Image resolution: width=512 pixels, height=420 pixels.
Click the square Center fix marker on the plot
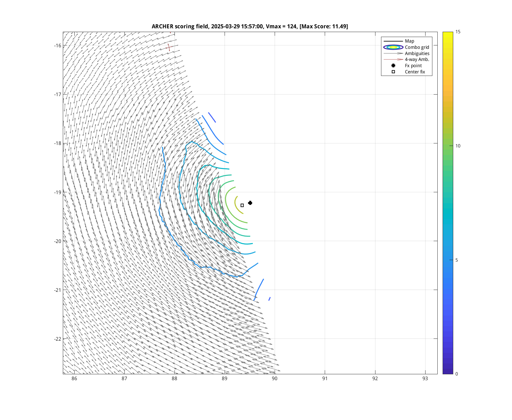click(242, 205)
